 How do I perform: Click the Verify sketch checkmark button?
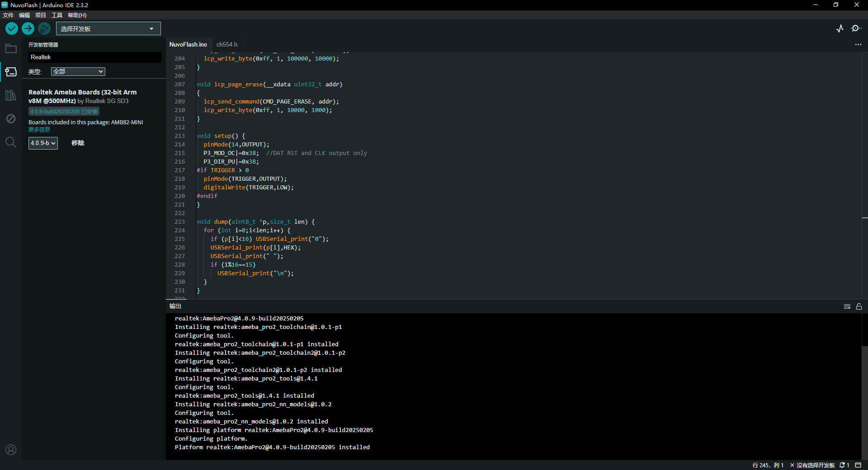click(12, 28)
